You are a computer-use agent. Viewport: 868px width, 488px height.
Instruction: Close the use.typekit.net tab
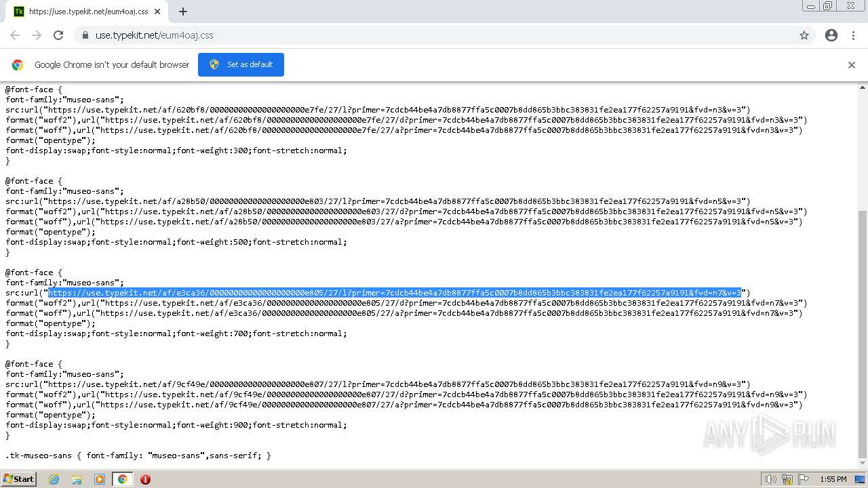click(x=157, y=12)
